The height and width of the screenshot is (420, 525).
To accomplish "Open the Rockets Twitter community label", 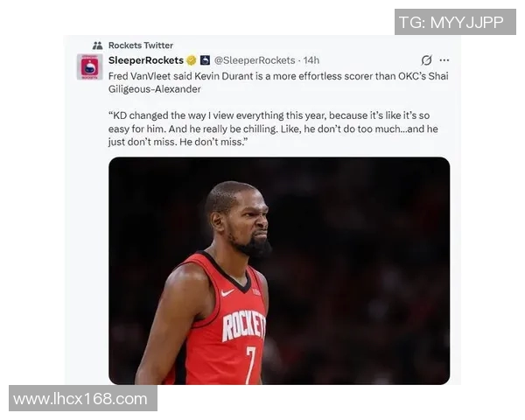I will point(141,45).
